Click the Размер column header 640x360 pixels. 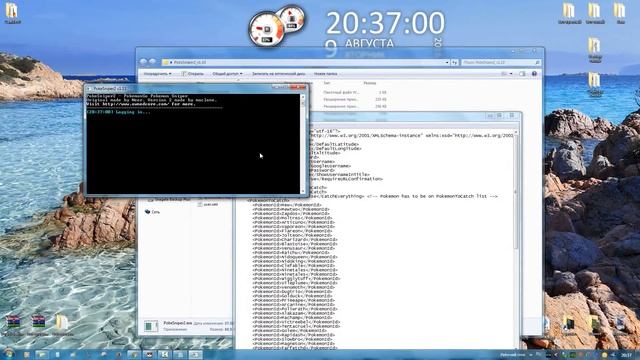click(x=369, y=83)
